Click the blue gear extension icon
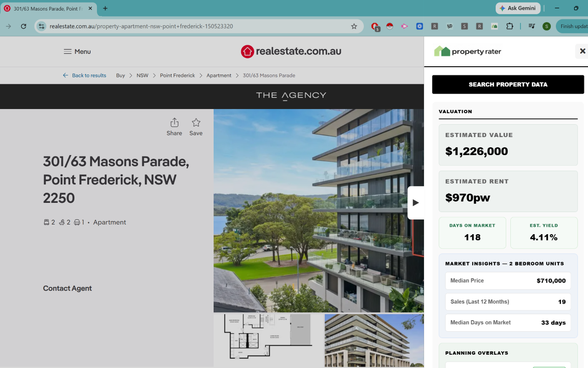Viewport: 588px width, 368px height. pyautogui.click(x=419, y=26)
